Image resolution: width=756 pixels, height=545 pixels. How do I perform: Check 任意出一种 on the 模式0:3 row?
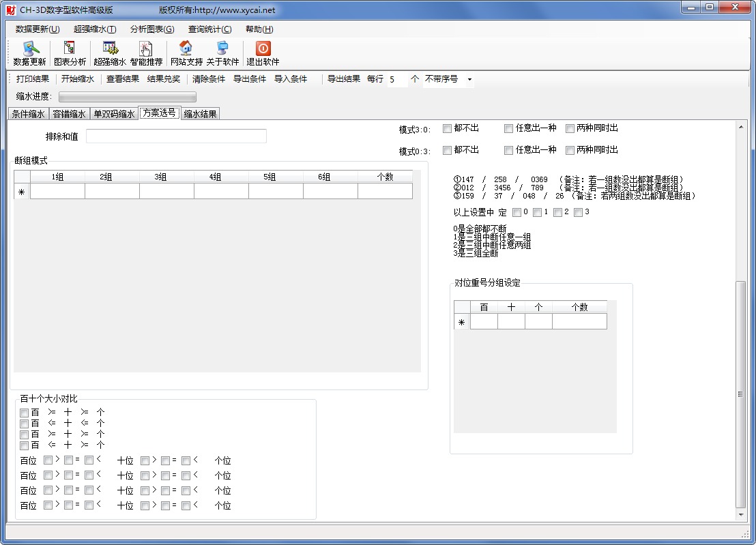coord(508,151)
